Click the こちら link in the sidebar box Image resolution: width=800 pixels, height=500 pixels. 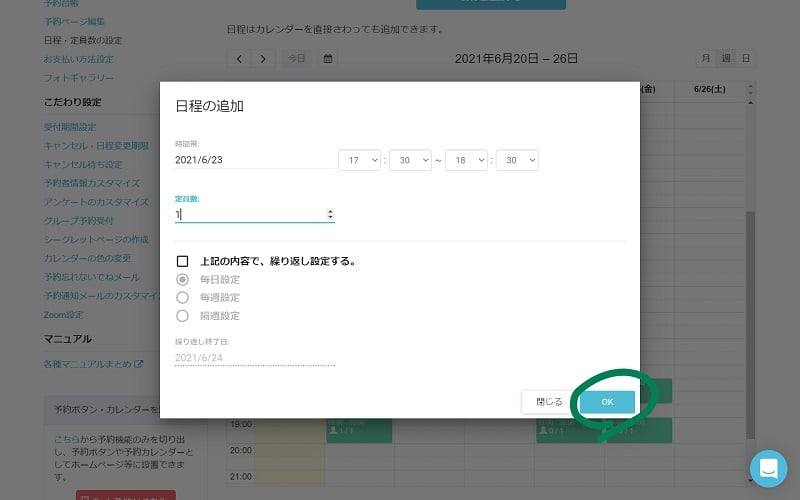(x=67, y=439)
